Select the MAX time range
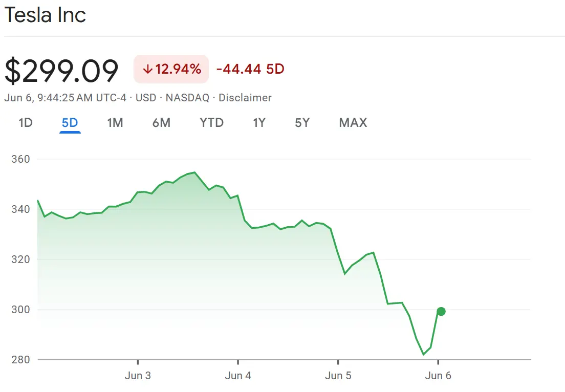Screen dimensions: 565x392 (x=353, y=123)
